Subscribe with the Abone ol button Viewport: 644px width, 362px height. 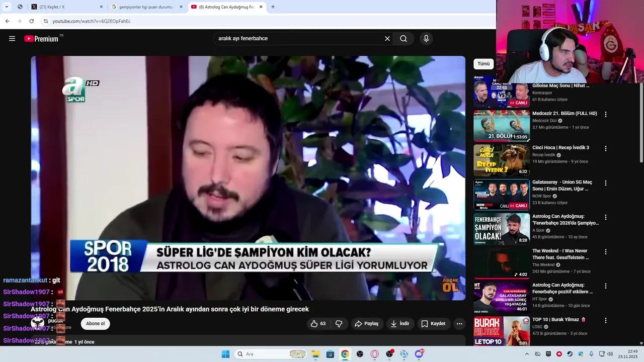coord(95,324)
